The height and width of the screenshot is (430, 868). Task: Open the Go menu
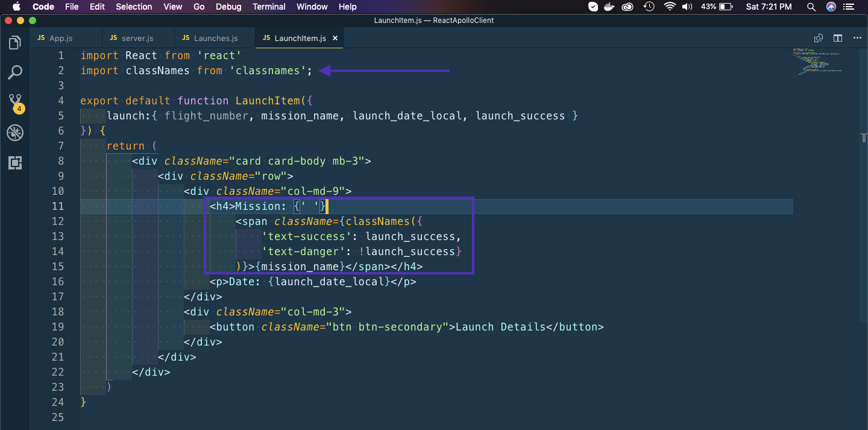click(199, 7)
